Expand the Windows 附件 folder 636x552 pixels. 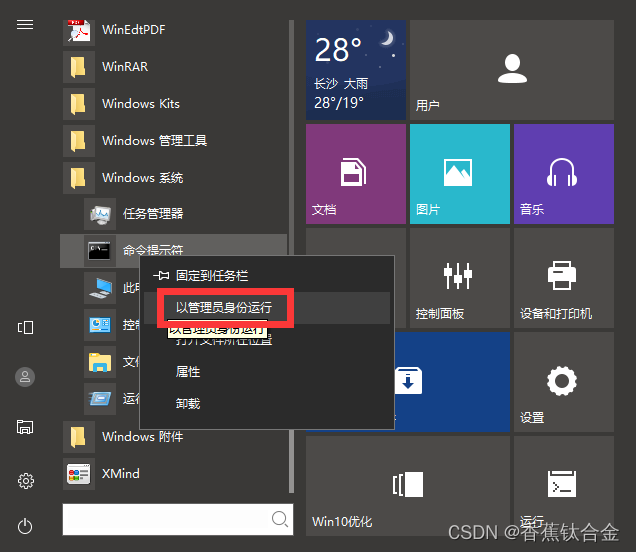tap(175, 437)
